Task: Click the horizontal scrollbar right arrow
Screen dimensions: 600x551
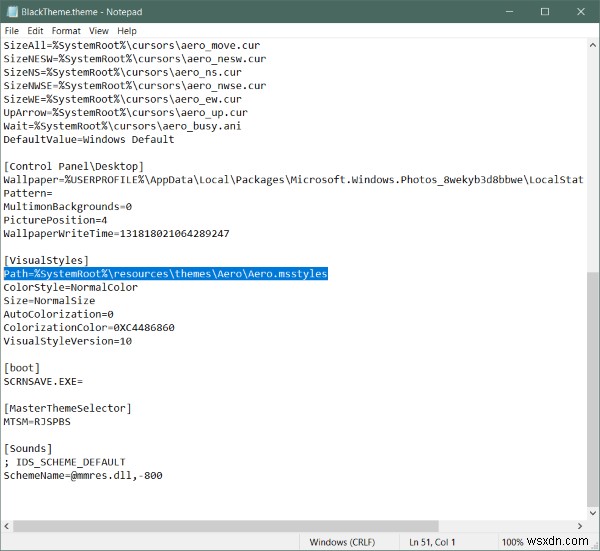Action: (x=580, y=526)
